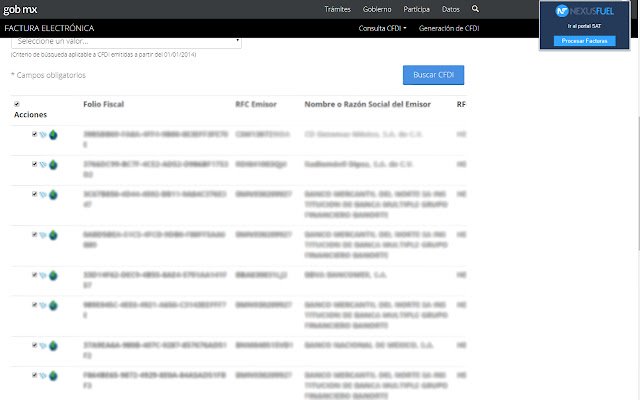This screenshot has height=400, width=640.
Task: Click the Buscar CFDI button
Action: 433,75
